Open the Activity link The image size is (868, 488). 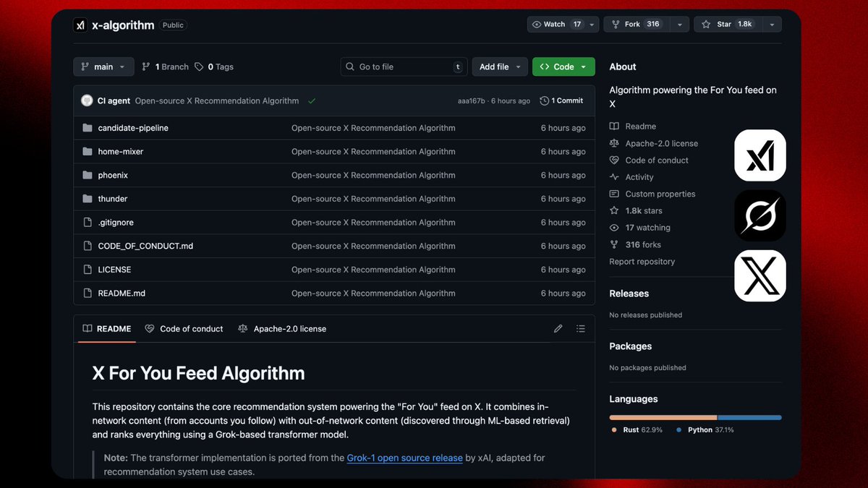point(631,177)
